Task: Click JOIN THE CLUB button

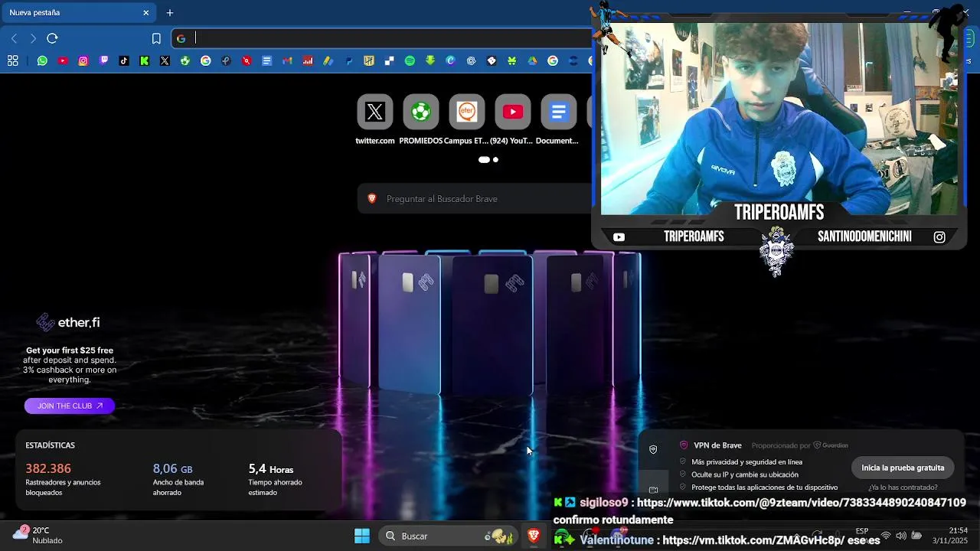Action: [70, 406]
